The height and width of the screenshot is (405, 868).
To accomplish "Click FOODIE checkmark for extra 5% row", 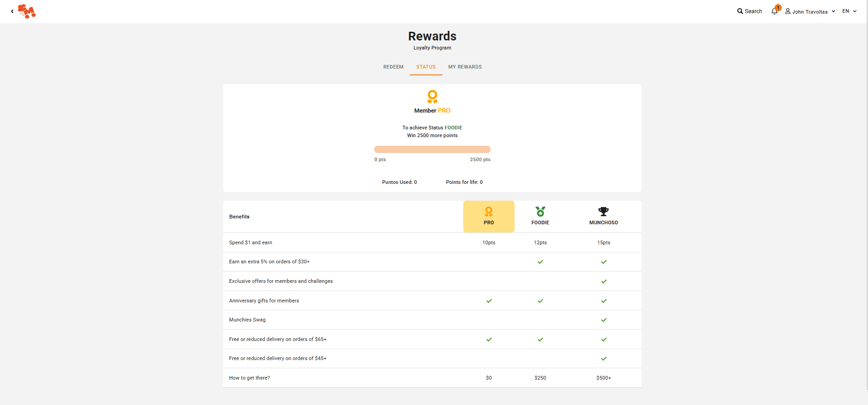I will point(540,262).
